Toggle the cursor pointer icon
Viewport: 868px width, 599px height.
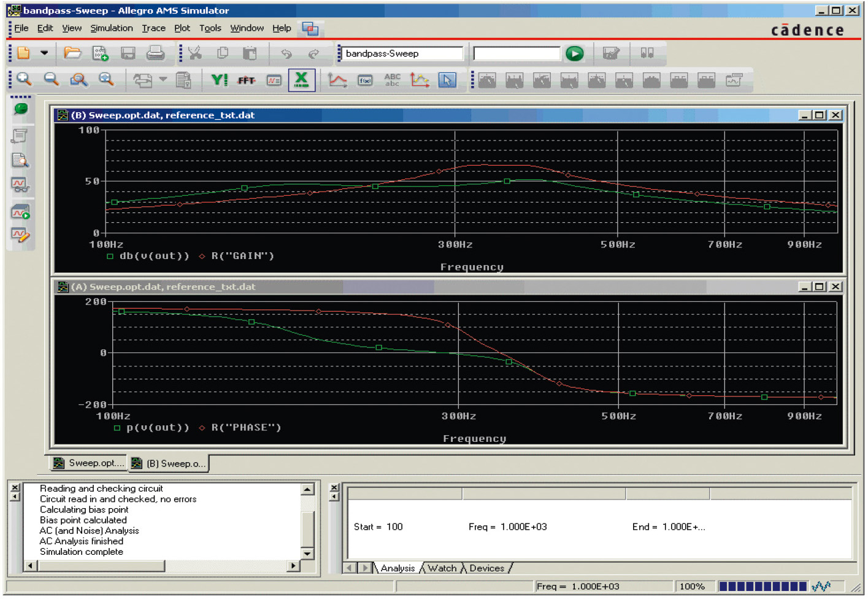447,80
